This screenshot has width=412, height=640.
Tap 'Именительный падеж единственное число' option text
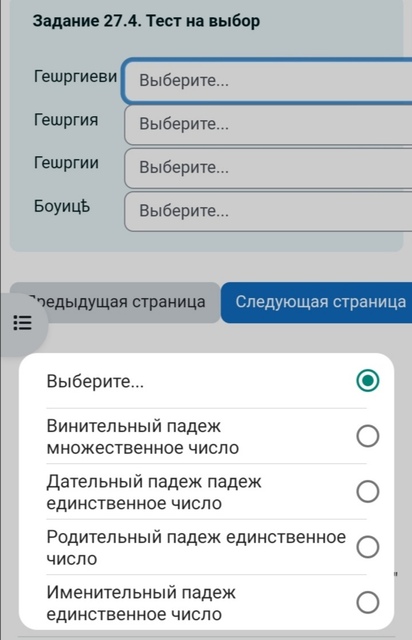click(x=141, y=603)
